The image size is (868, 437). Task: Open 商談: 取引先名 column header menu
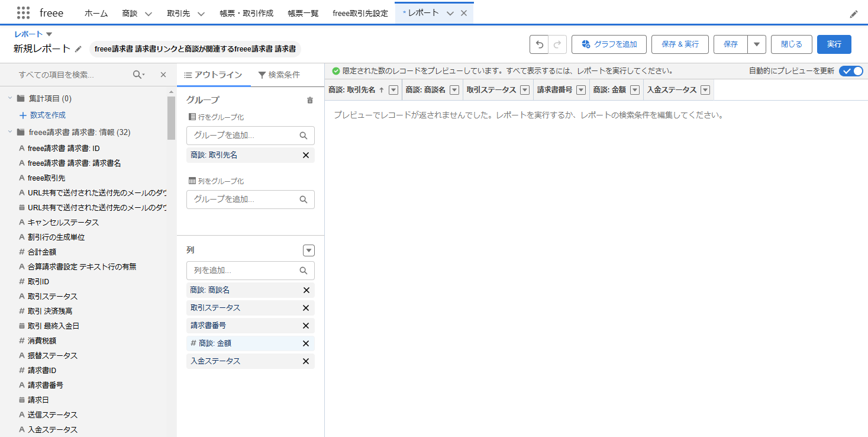click(x=393, y=90)
